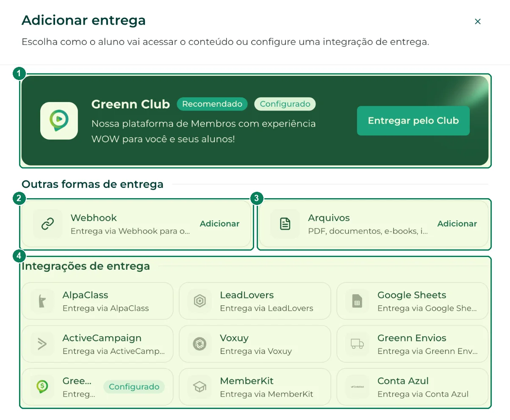The height and width of the screenshot is (420, 510).
Task: Click the Recomendado badge
Action: coord(212,104)
